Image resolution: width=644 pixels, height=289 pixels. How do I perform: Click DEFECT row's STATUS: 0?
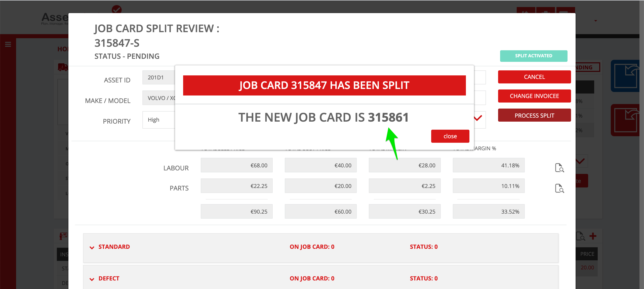click(x=424, y=278)
